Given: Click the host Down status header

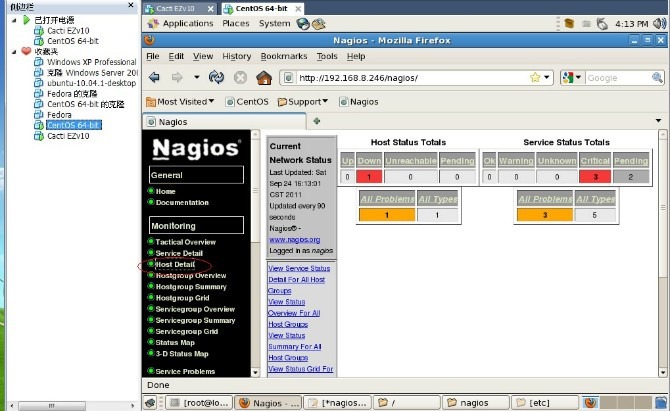Looking at the screenshot, I should [369, 161].
